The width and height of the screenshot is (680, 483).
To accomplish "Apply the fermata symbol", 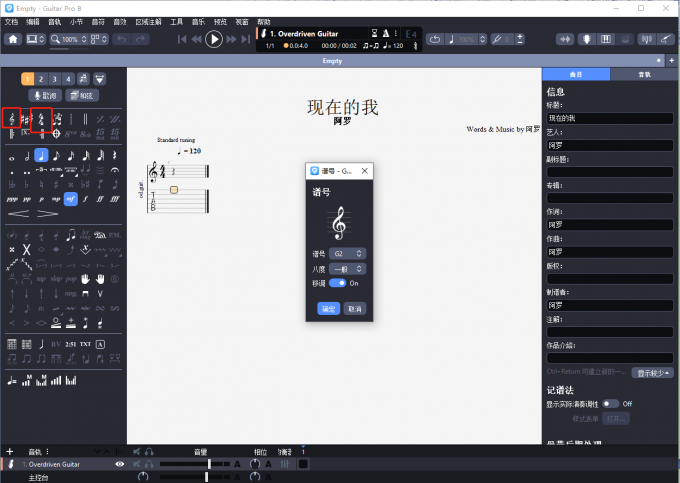I will tap(114, 170).
